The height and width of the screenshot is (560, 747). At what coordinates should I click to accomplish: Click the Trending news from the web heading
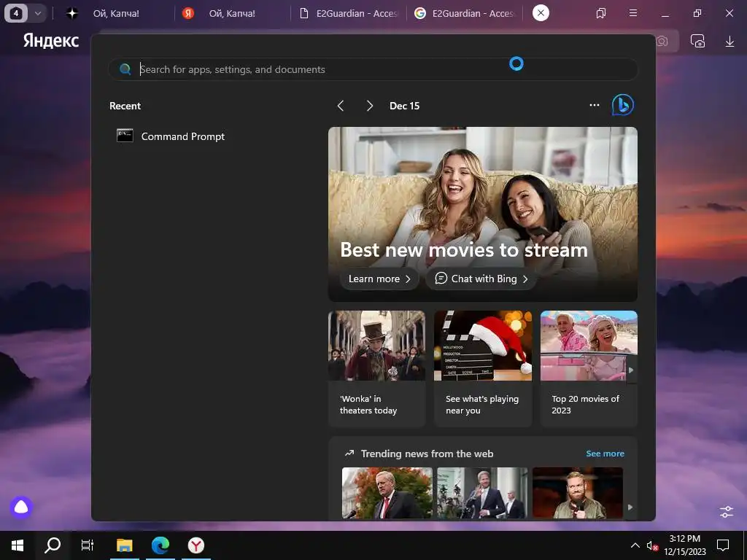point(427,454)
